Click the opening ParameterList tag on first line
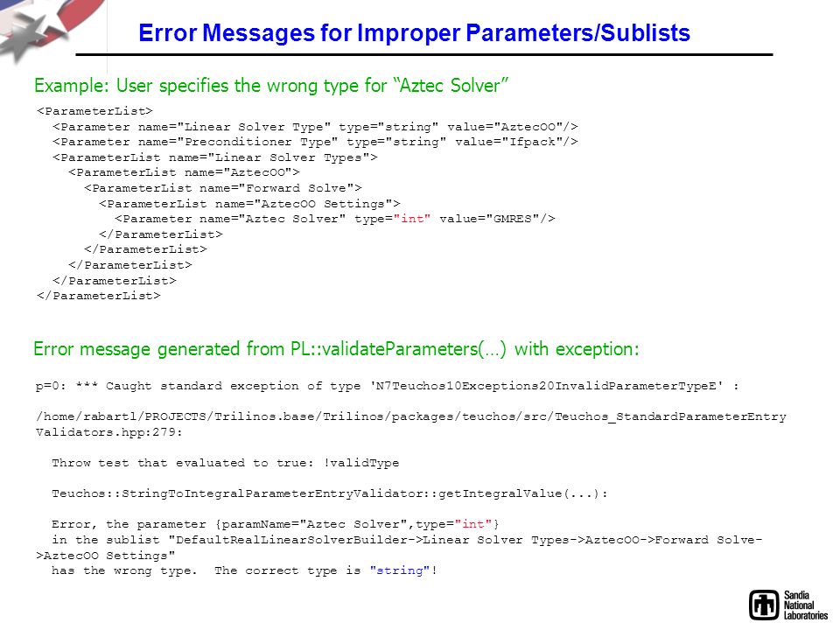The width and height of the screenshot is (840, 630). tap(94, 111)
